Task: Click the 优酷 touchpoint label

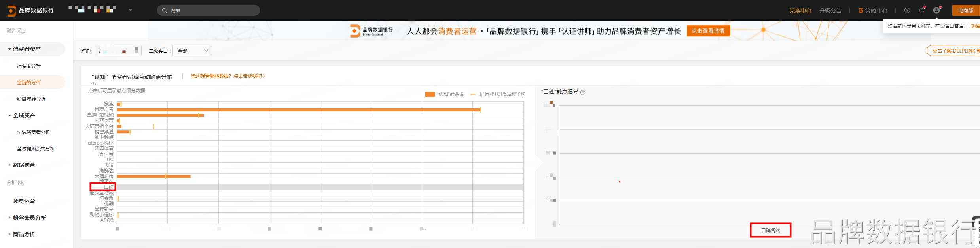Action: 109,204
